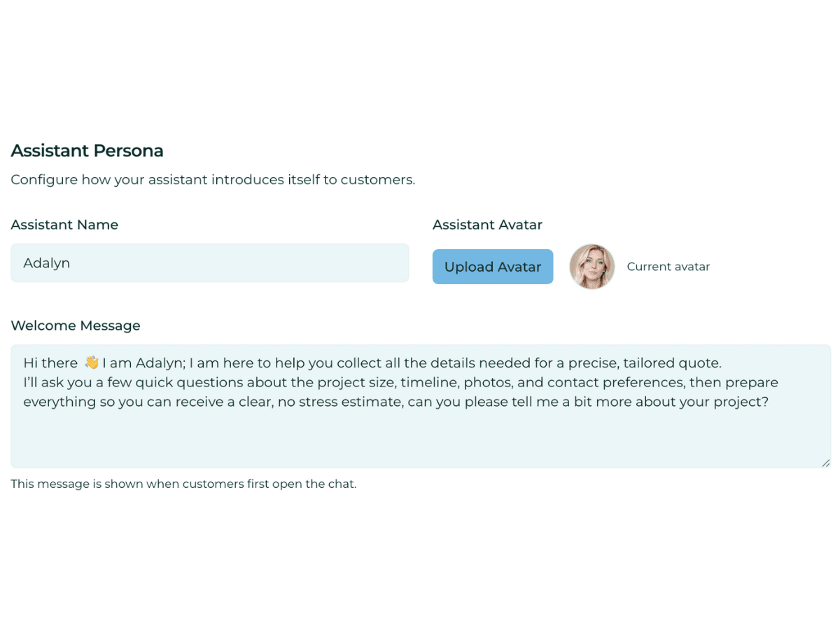Click inside the Assistant Name field
Screen dimensions: 840x630
tap(210, 262)
